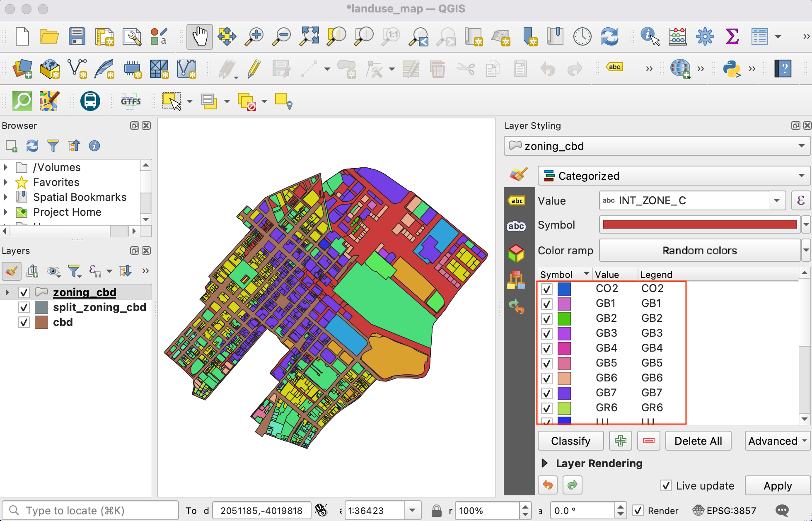
Task: Open the 3D View tab in Layer Styling
Action: click(x=516, y=253)
